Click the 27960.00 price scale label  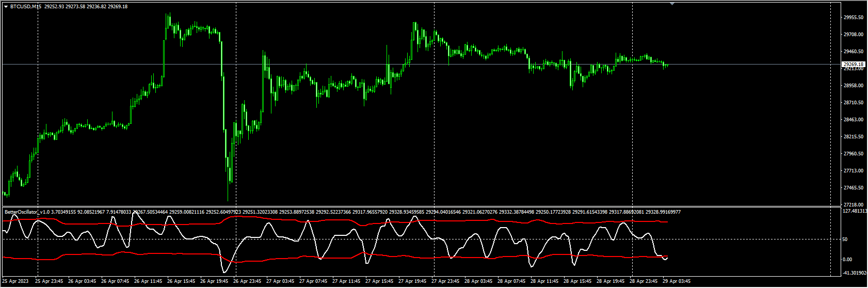pyautogui.click(x=853, y=153)
